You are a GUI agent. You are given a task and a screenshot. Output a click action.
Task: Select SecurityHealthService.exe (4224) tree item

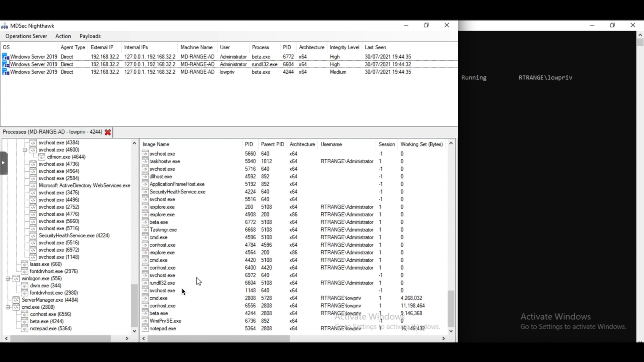click(x=74, y=236)
